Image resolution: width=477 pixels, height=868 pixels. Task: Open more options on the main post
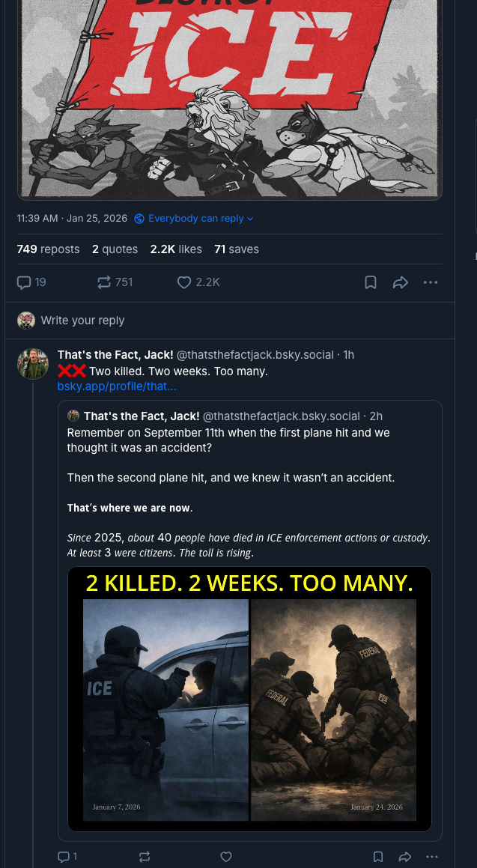coord(430,282)
